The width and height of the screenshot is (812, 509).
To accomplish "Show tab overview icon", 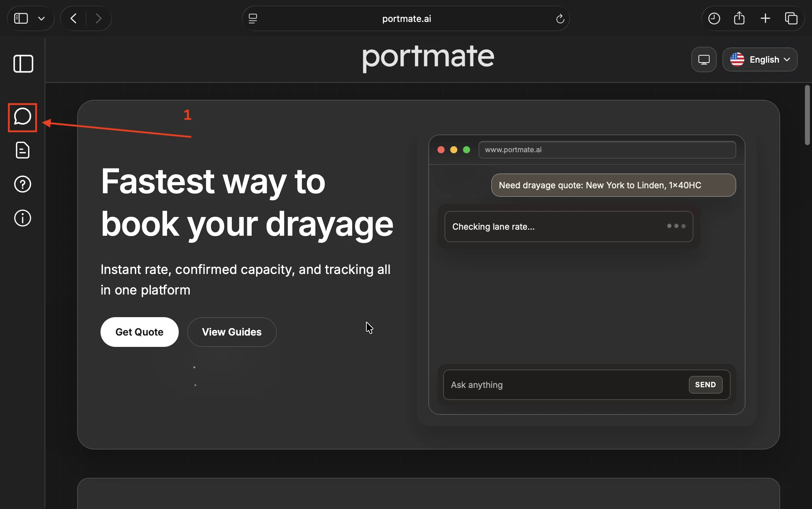I will 791,18.
